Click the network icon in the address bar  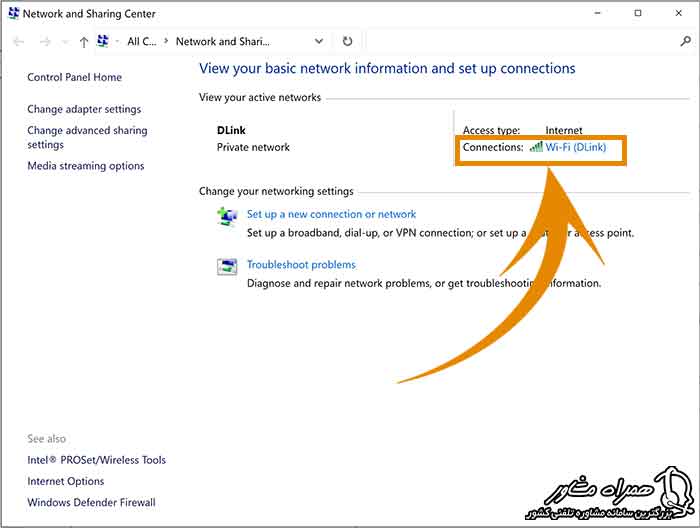pyautogui.click(x=103, y=41)
